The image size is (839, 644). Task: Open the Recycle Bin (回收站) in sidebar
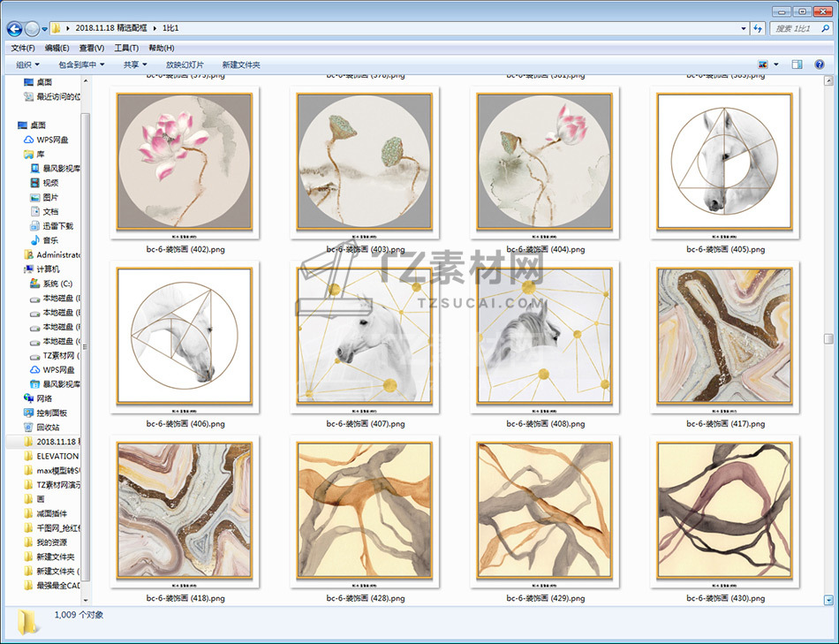tap(49, 427)
